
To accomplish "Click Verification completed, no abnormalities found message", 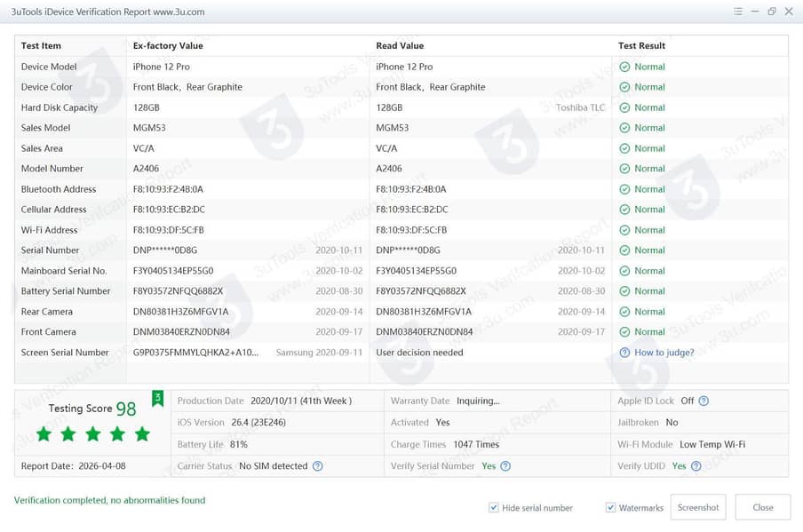I will point(109,500).
